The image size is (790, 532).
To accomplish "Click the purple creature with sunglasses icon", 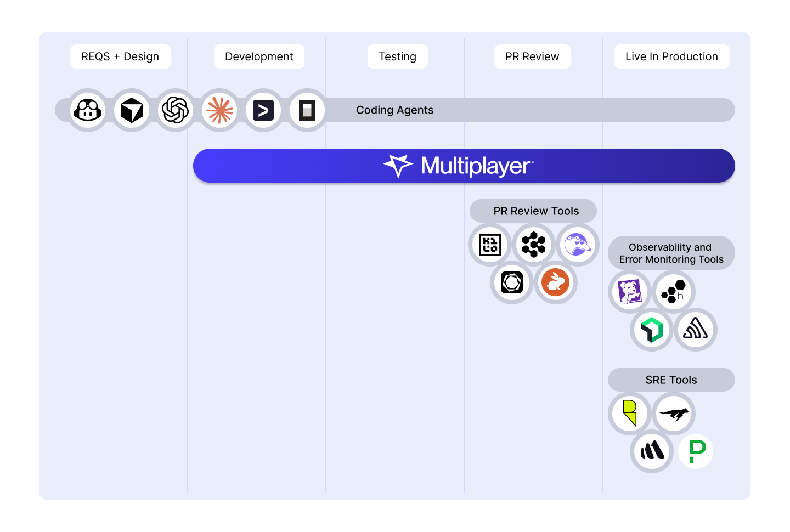I will tap(578, 245).
